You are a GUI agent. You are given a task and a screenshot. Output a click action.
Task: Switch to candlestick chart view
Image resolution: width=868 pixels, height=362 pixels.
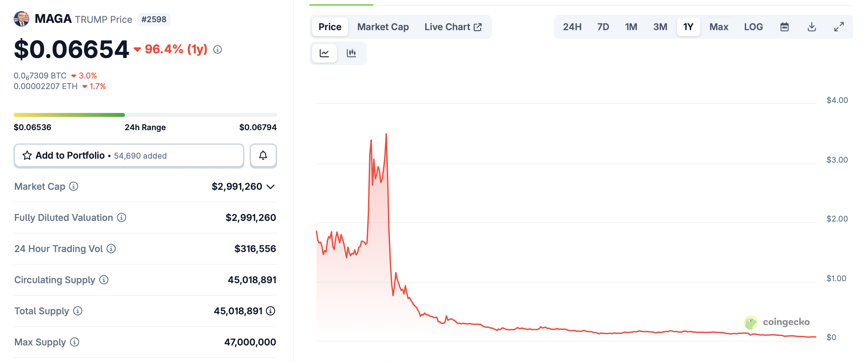(352, 53)
